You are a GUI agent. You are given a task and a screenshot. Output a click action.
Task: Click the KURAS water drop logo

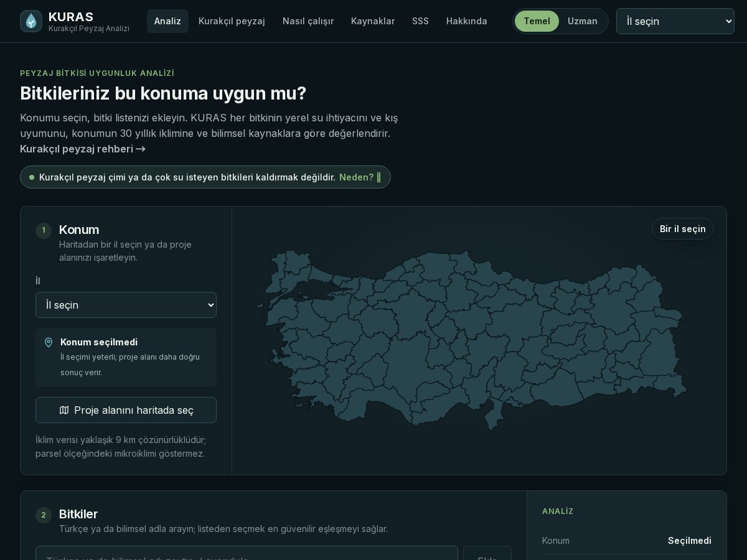[x=31, y=21]
